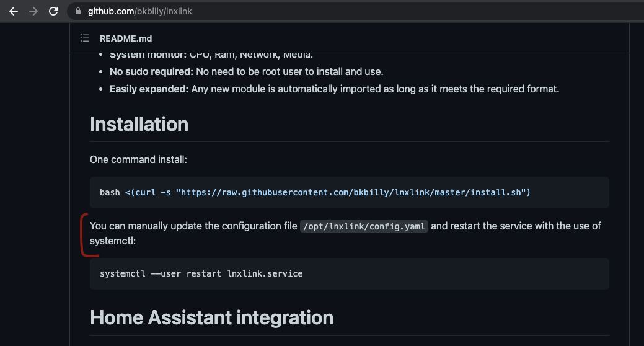This screenshot has height=346, width=644.
Task: Click the systemctl --user restart lnxlink.service command
Action: (x=201, y=273)
